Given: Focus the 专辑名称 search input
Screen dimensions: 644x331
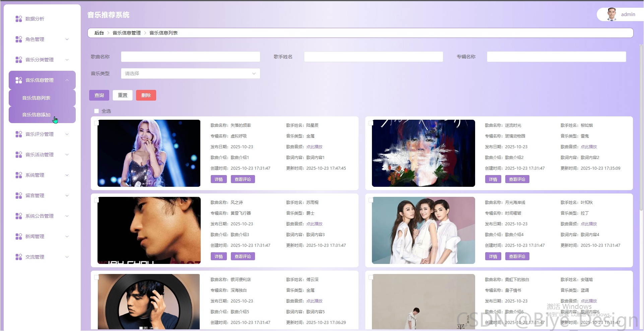Looking at the screenshot, I should [x=556, y=57].
